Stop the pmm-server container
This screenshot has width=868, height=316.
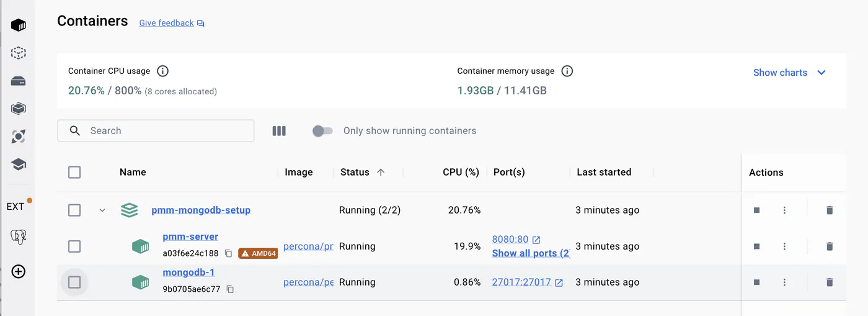tap(756, 246)
